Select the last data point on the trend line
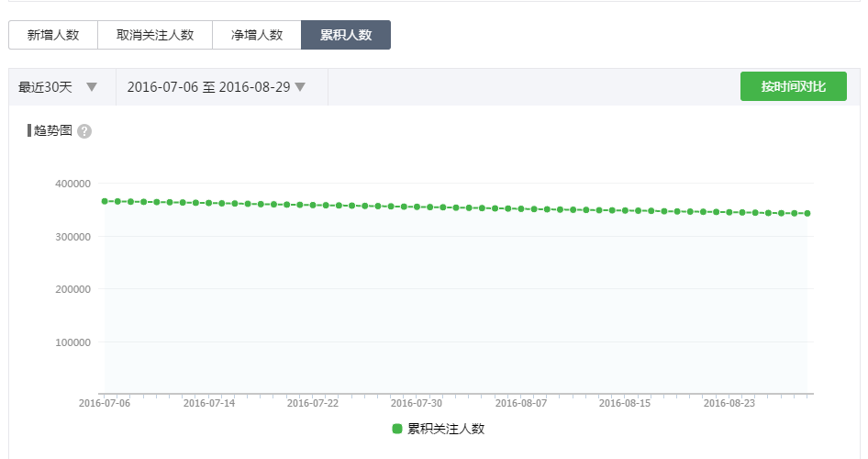 pyautogui.click(x=807, y=213)
